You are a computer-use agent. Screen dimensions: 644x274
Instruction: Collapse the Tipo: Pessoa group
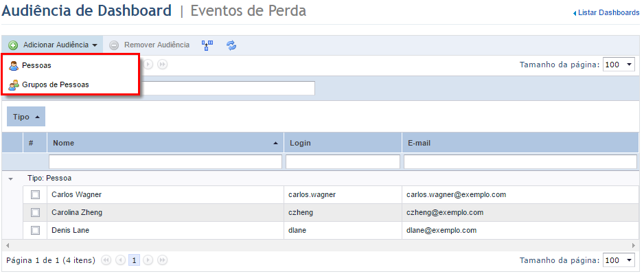[11, 179]
